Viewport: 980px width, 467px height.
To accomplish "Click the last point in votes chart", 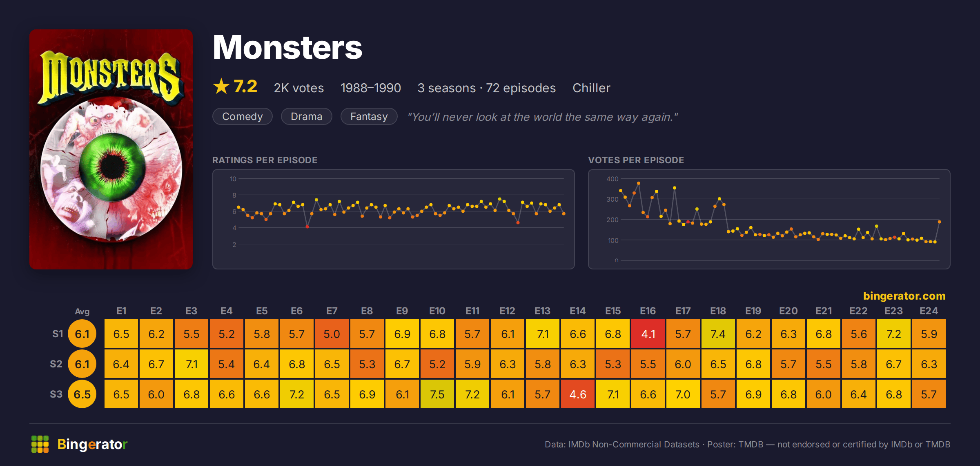I will (x=940, y=222).
